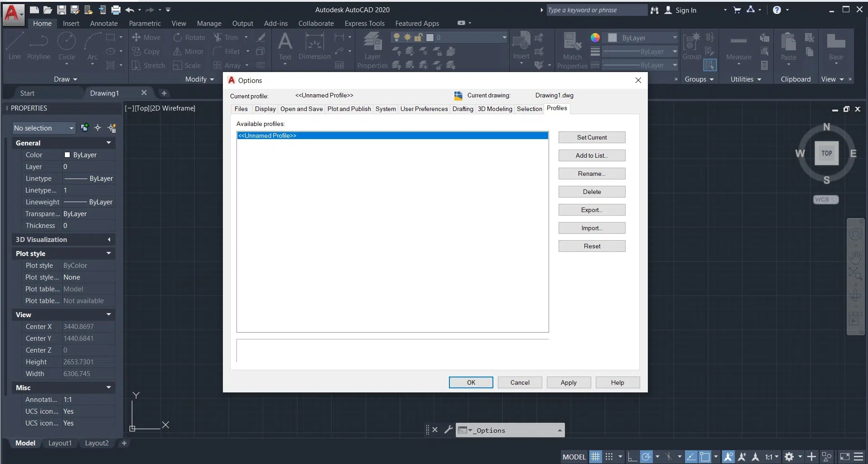Click the Clean Screen icon in status bar

(x=845, y=457)
